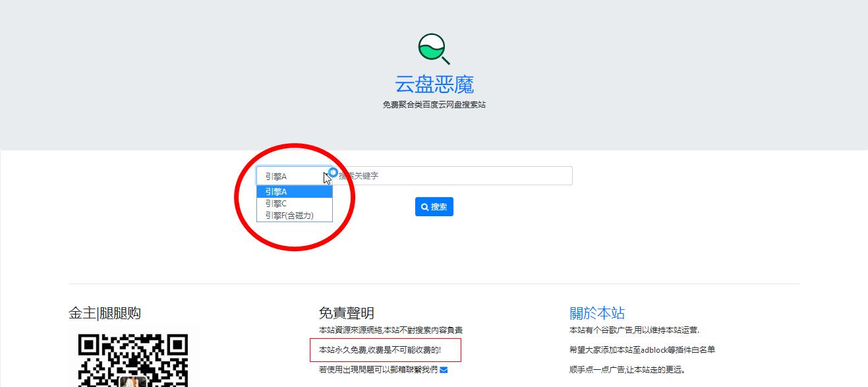The height and width of the screenshot is (387, 868).
Task: Open the 關於本站 section link
Action: [x=596, y=313]
